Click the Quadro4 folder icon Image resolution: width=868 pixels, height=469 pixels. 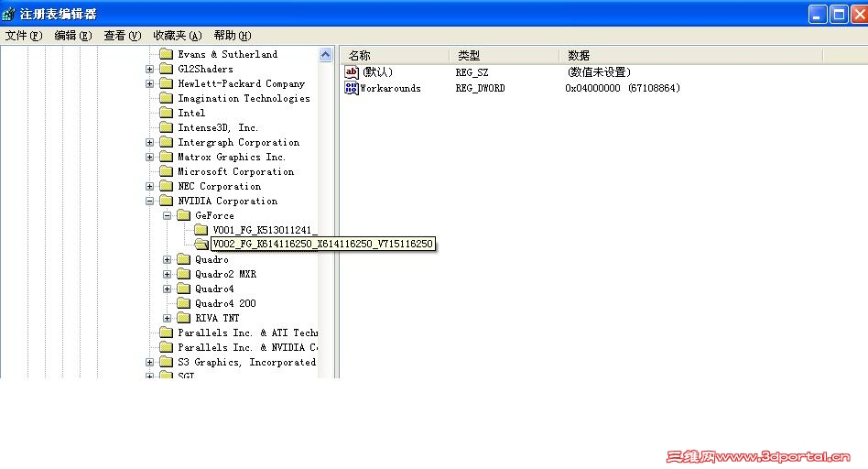(184, 289)
